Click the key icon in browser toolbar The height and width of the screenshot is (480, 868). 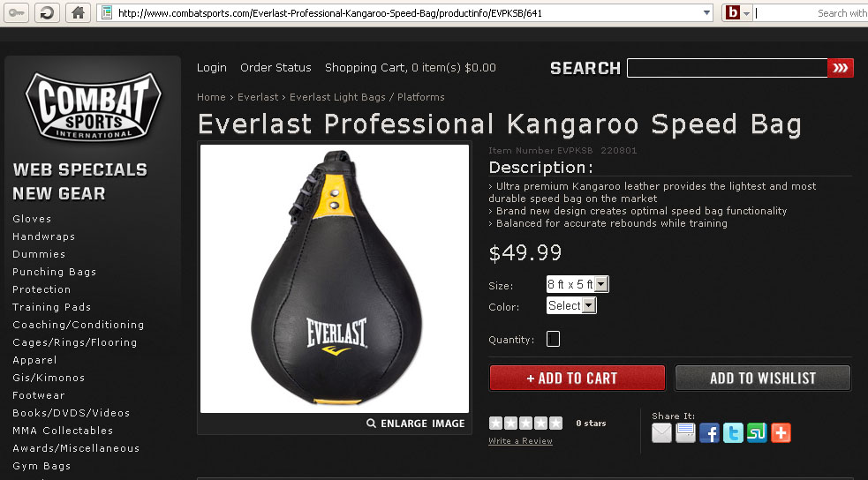point(16,12)
